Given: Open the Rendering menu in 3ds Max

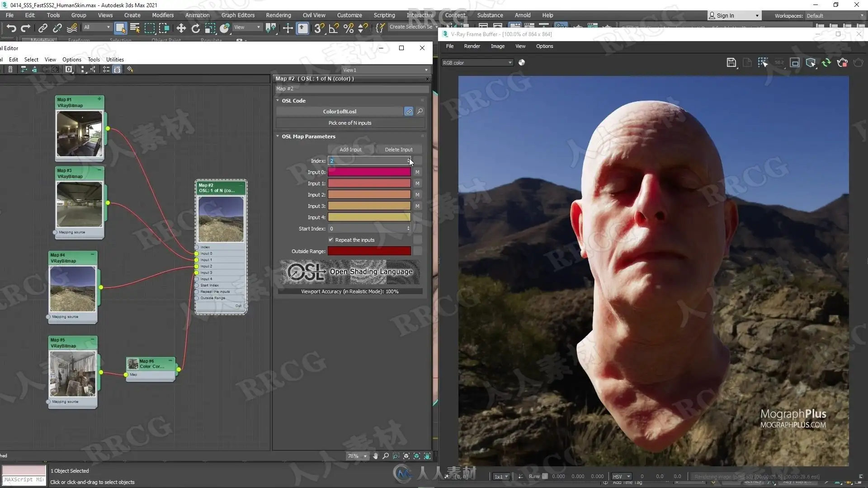Looking at the screenshot, I should point(278,15).
